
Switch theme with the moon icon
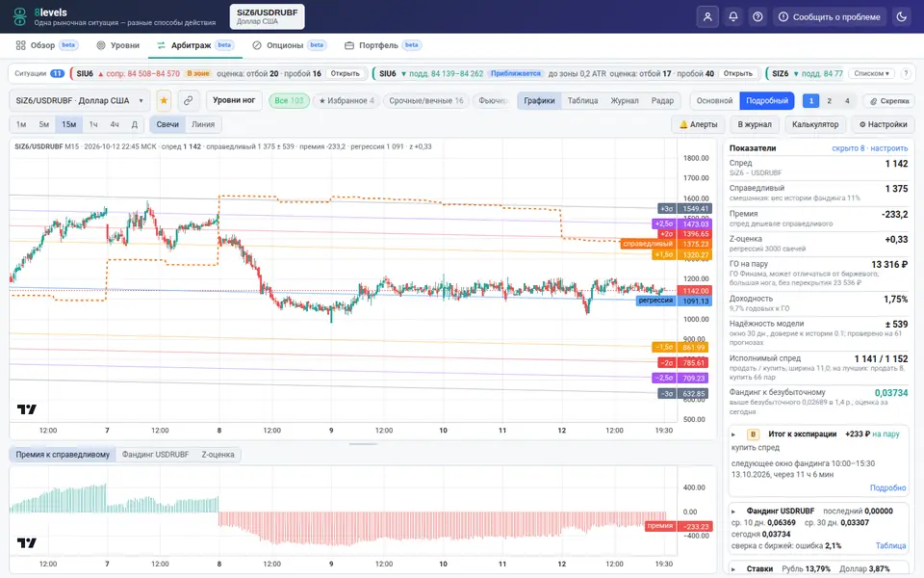901,17
